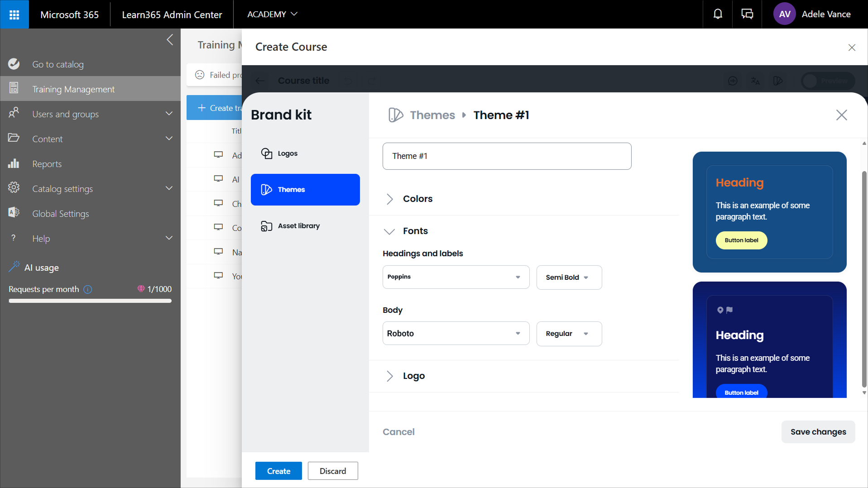
Task: Click the Adele Vance avatar
Action: [x=784, y=14]
